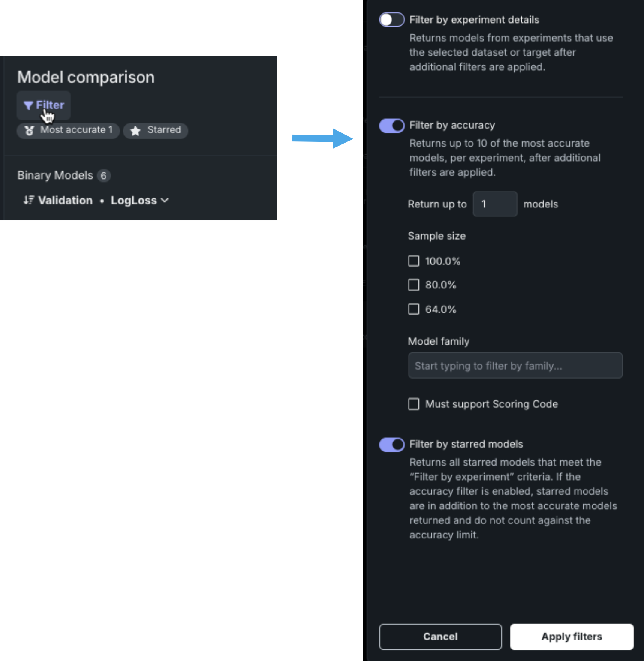Expand the LogLoss metric dropdown chevron
644x661 pixels.
[165, 200]
